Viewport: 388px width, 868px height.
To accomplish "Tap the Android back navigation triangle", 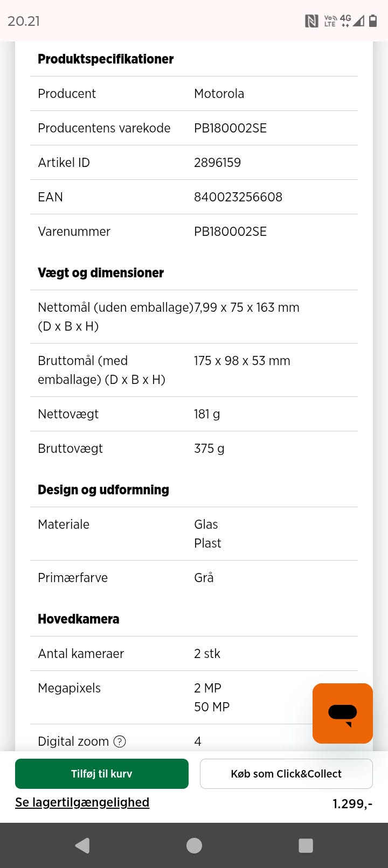I will (x=82, y=845).
